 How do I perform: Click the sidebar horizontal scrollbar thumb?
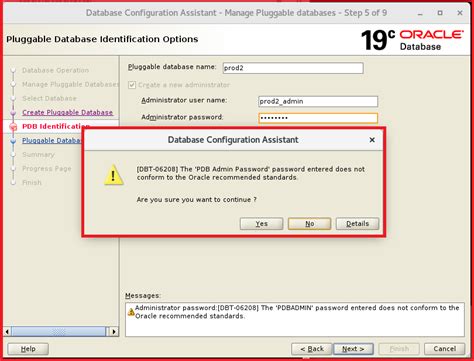click(59, 332)
